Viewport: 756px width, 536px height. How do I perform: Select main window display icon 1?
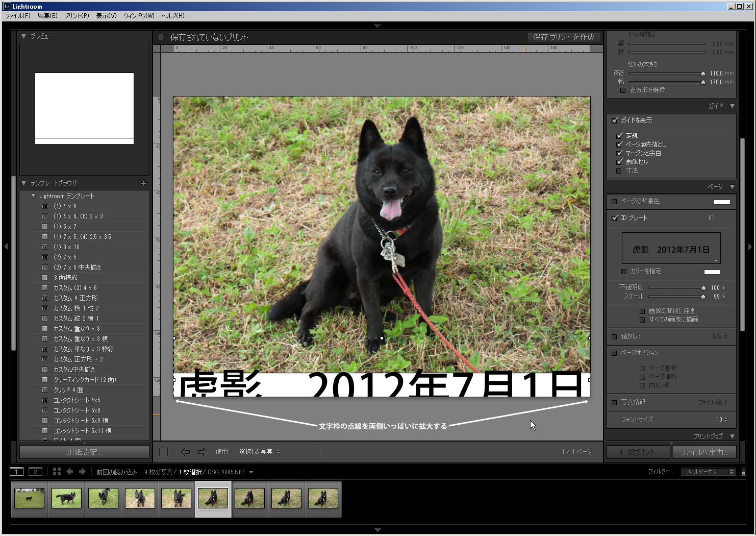[17, 472]
